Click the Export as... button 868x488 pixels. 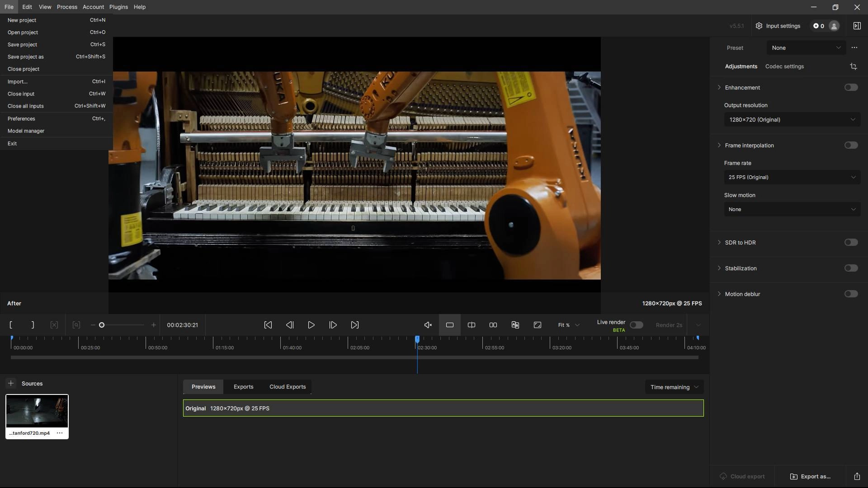coord(810,476)
